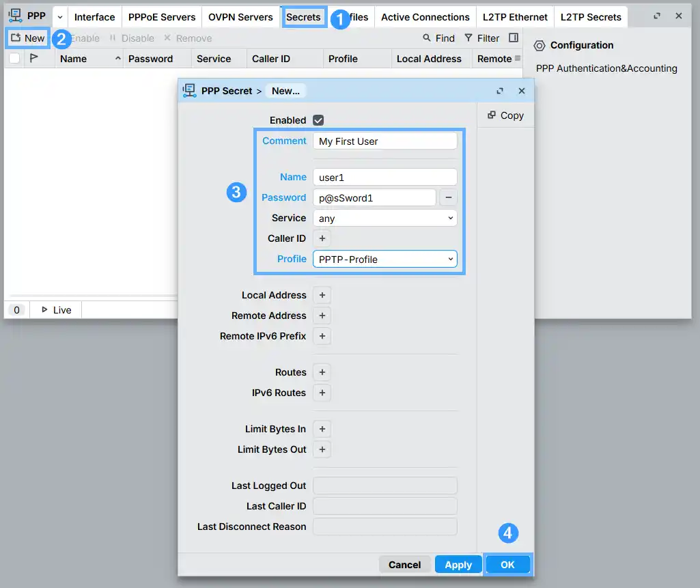Open the Service dropdown
The height and width of the screenshot is (588, 700).
click(384, 219)
